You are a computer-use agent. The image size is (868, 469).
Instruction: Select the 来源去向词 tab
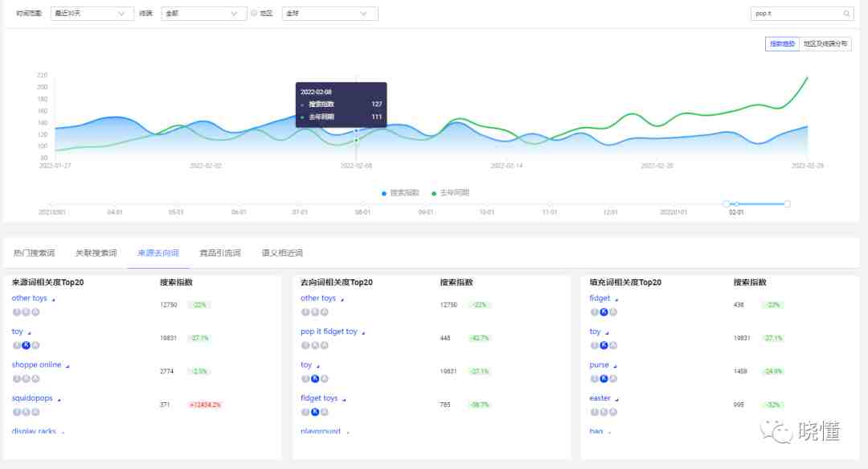[x=158, y=253]
